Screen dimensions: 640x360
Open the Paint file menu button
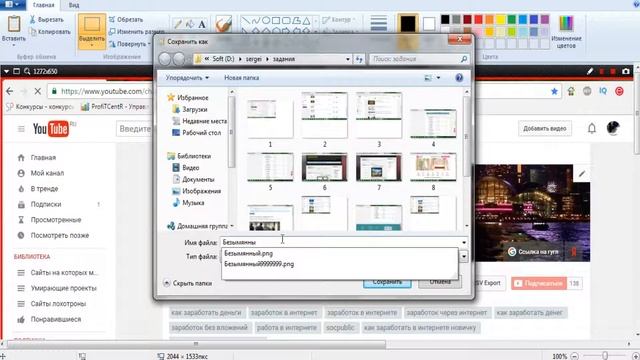point(13,4)
